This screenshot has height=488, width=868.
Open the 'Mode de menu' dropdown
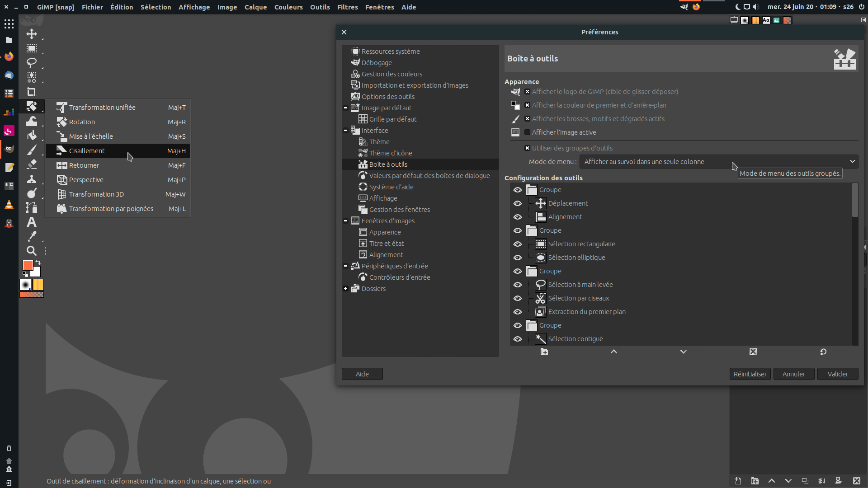click(x=719, y=162)
